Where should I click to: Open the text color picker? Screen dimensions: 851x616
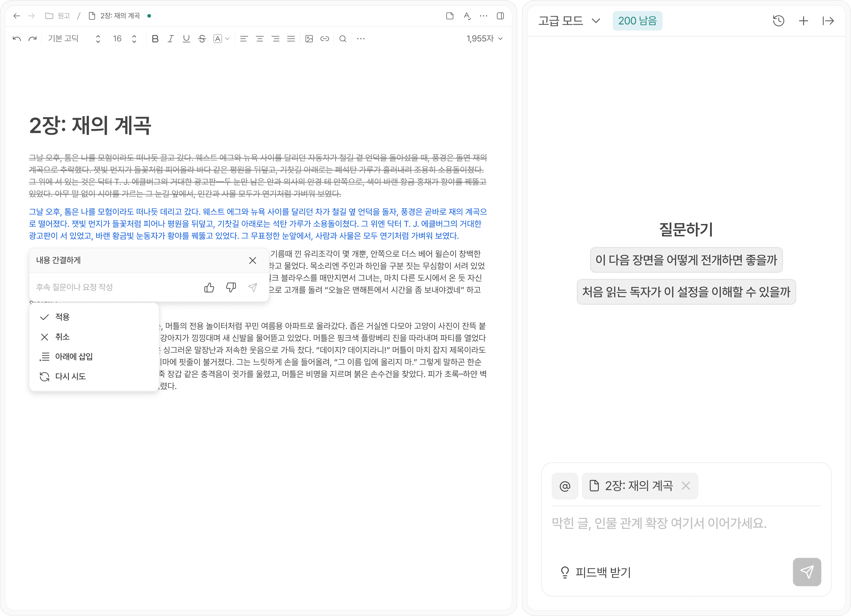pos(221,39)
